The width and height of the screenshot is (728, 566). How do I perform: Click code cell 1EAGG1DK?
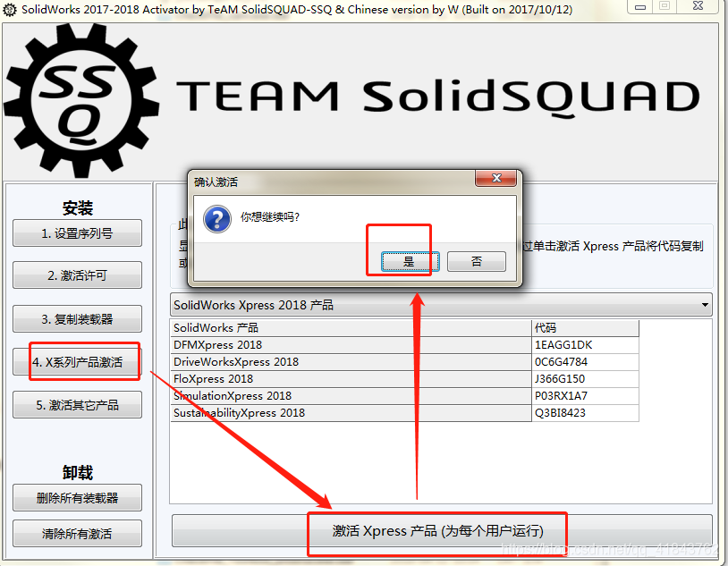click(585, 345)
